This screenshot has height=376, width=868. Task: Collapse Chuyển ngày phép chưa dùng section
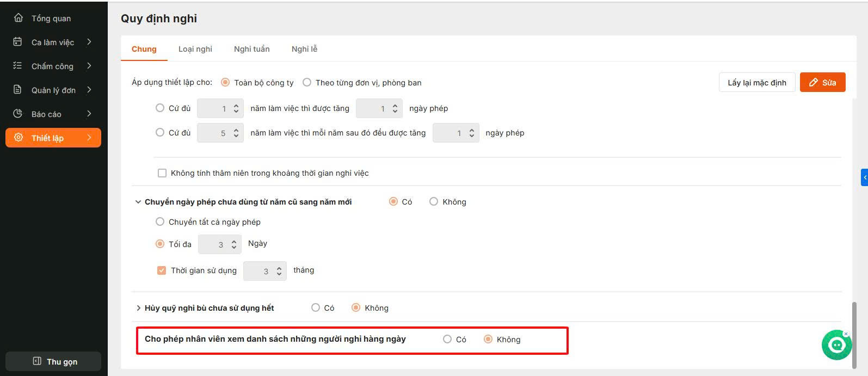tap(138, 202)
